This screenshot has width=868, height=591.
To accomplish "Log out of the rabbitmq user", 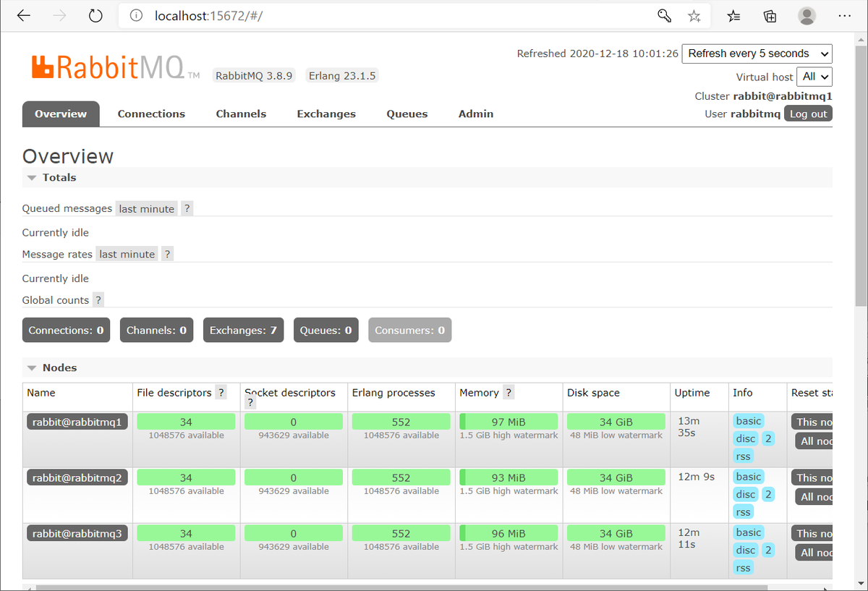I will pyautogui.click(x=808, y=114).
